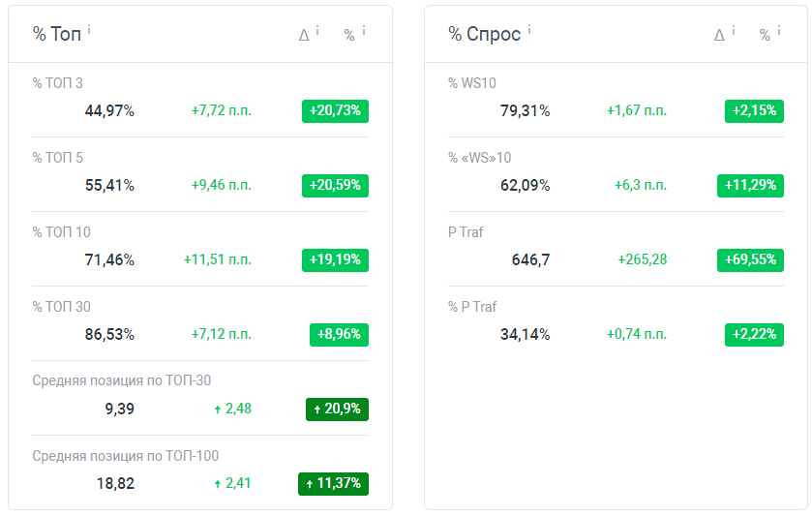Image resolution: width=812 pixels, height=516 pixels.
Task: Click info icon beside Δ in Топ panel
Action: click(x=317, y=31)
